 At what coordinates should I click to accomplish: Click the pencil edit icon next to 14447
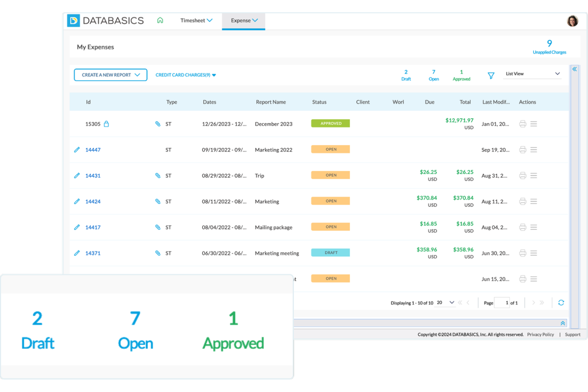point(77,150)
